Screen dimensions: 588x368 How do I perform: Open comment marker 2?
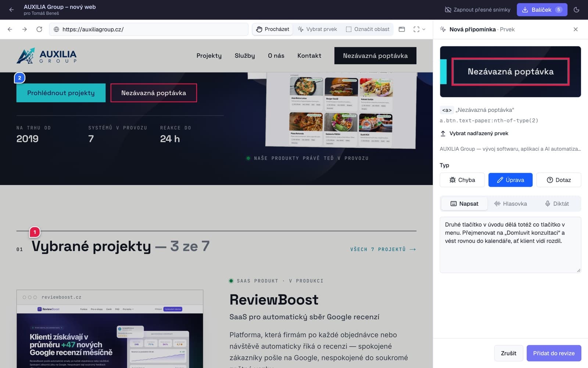click(x=19, y=78)
